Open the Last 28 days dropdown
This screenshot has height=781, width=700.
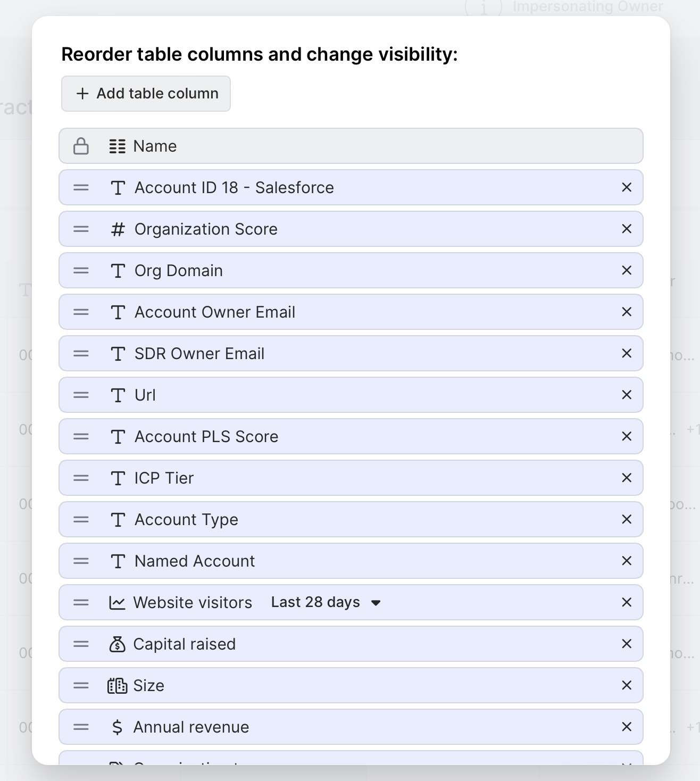(326, 602)
